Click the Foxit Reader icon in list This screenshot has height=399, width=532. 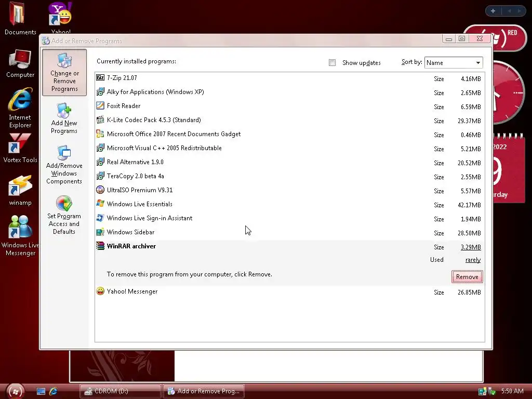[x=100, y=105]
